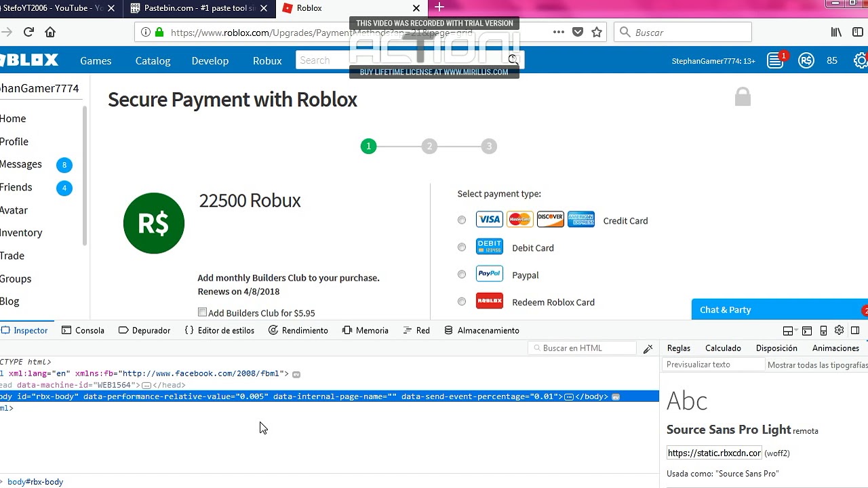This screenshot has height=488, width=868.
Task: Open a new browser tab
Action: point(439,7)
